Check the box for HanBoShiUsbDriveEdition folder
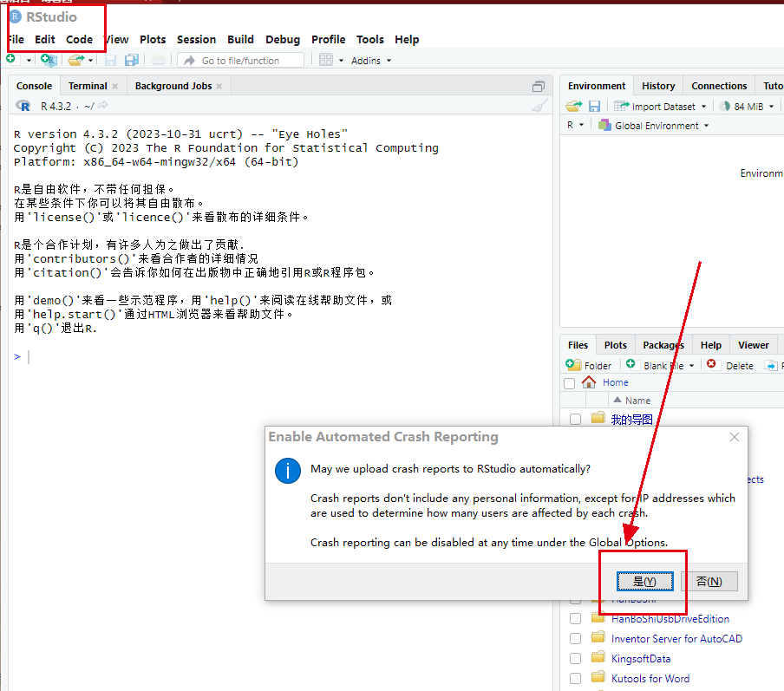Screen dimensions: 784x691 tap(576, 618)
